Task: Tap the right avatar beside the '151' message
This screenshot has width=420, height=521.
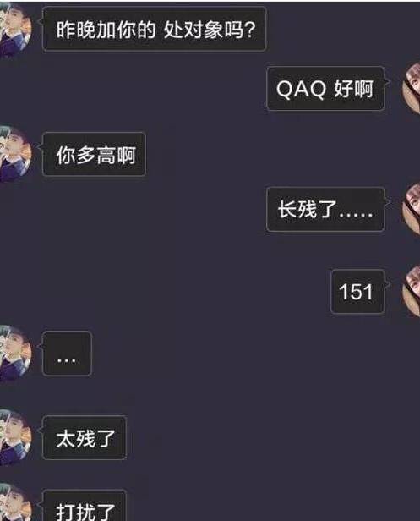Action: click(411, 292)
